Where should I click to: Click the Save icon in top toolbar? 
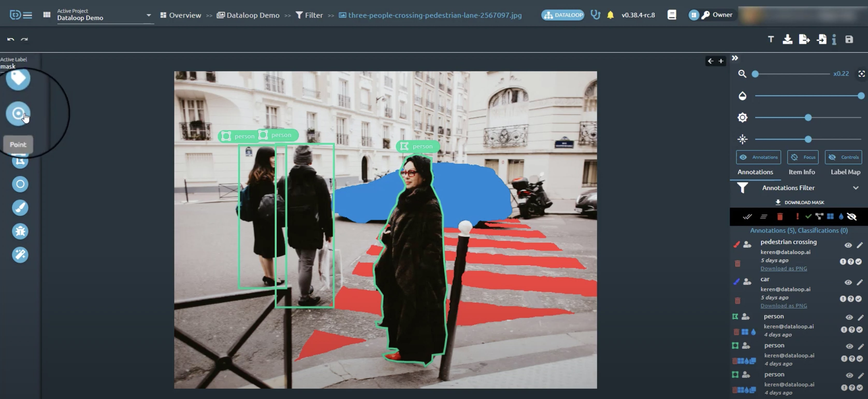click(x=849, y=39)
